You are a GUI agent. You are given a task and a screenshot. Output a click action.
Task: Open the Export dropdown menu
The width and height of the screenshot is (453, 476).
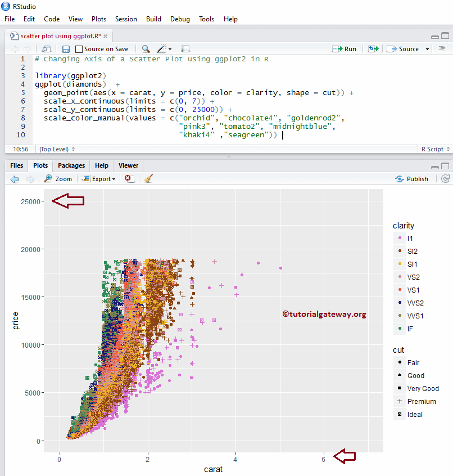[99, 179]
